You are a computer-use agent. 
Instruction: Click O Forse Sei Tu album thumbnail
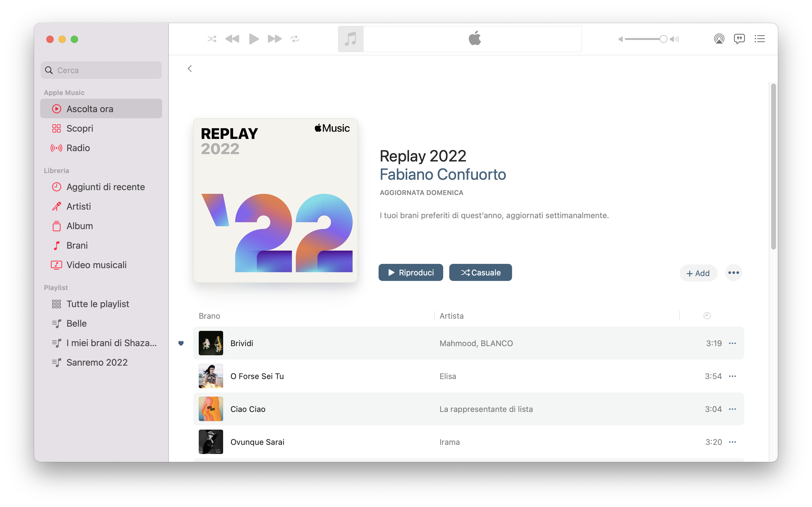(211, 376)
